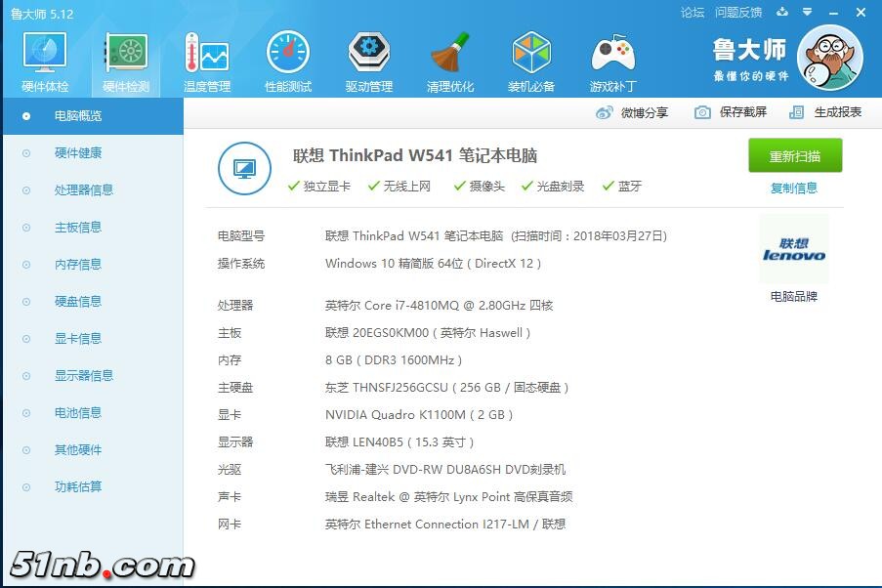Select the 硬件检测 hardware detection icon
Screen dimensions: 882x588
(x=124, y=59)
